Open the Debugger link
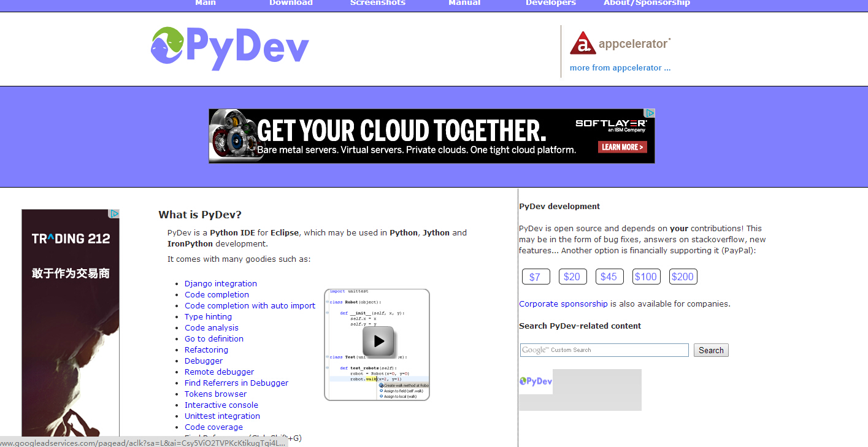Screen dimensions: 868x447 (204, 361)
